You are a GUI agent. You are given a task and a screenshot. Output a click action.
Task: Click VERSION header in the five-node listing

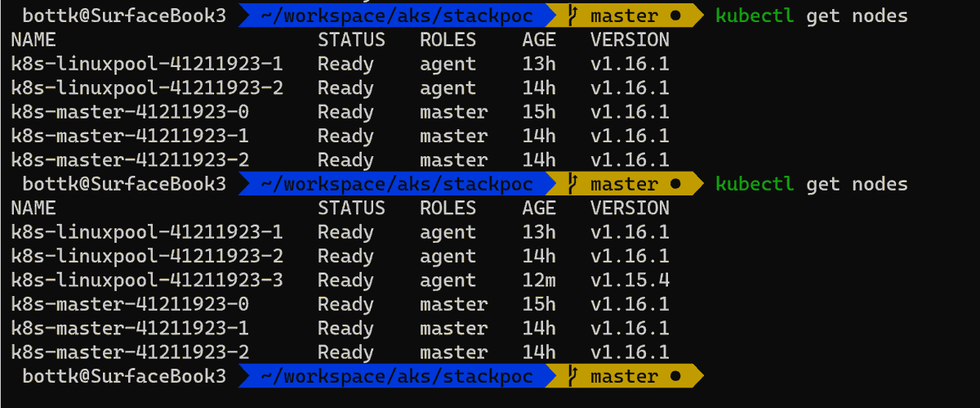pos(630,39)
